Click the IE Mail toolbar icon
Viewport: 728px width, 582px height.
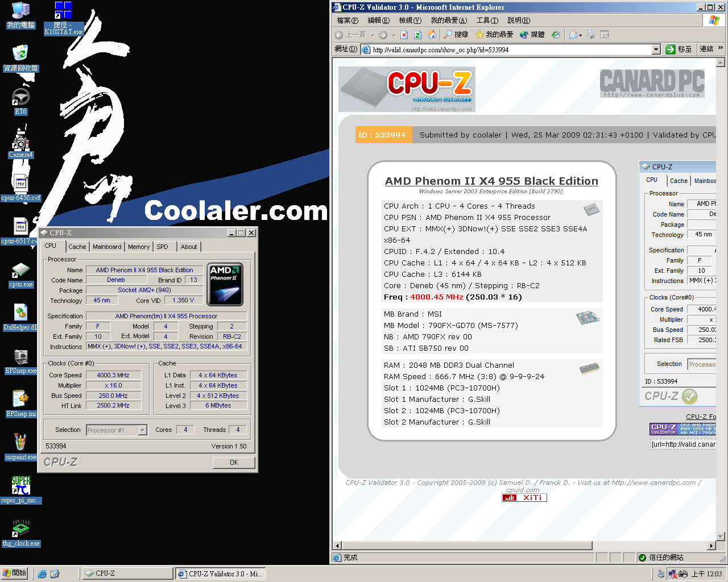[x=573, y=35]
